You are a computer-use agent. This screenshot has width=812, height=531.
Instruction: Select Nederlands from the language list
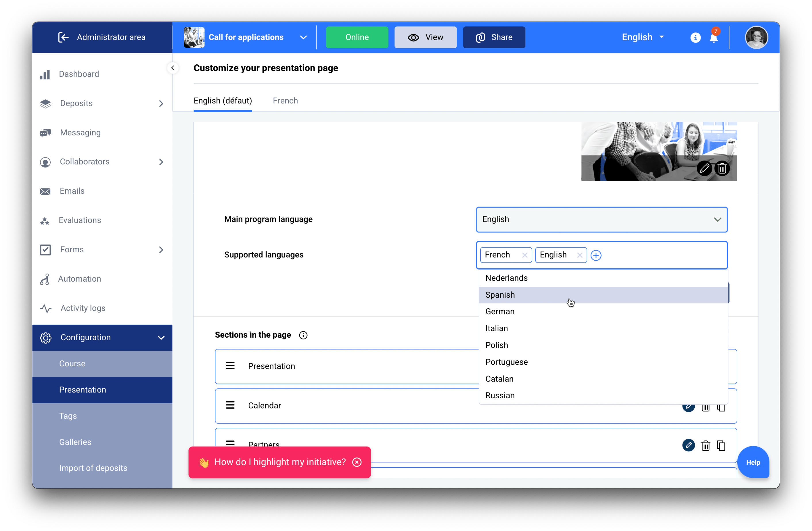pos(603,278)
